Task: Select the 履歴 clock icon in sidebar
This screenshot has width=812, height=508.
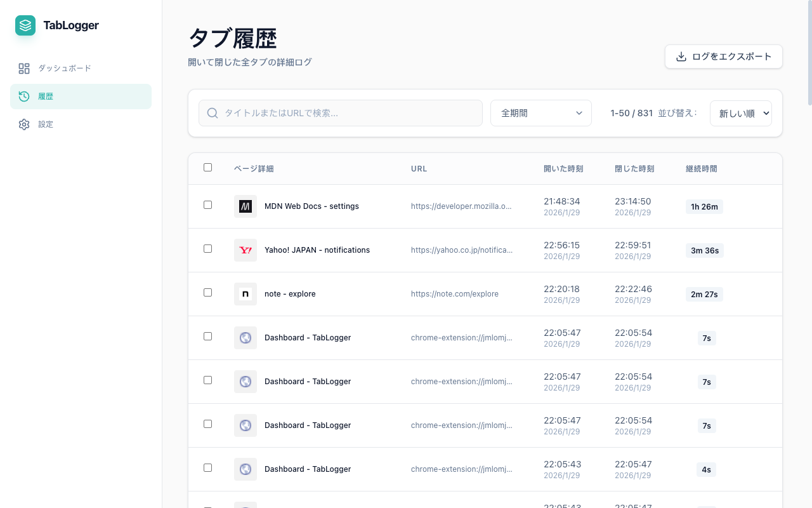Action: pyautogui.click(x=24, y=96)
